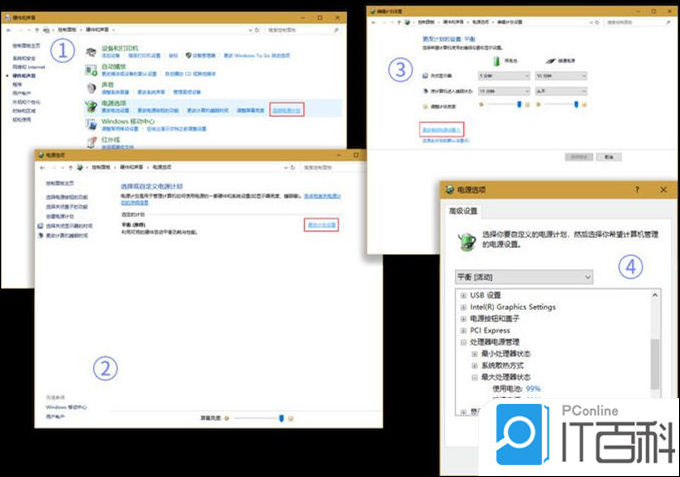Click 更改计划设置 link in Power Options
Viewport: 680px width, 477px height.
(x=321, y=225)
